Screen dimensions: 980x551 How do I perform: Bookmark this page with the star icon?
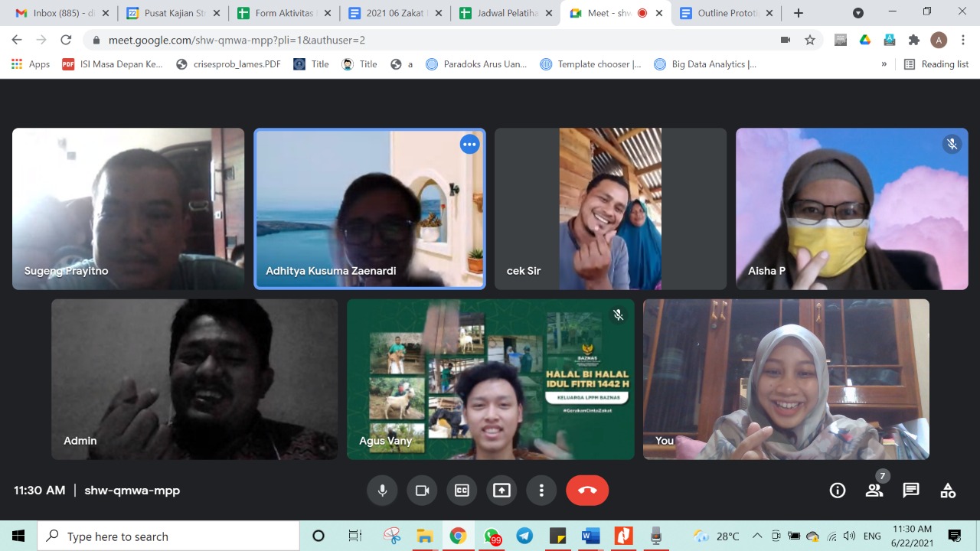point(810,40)
